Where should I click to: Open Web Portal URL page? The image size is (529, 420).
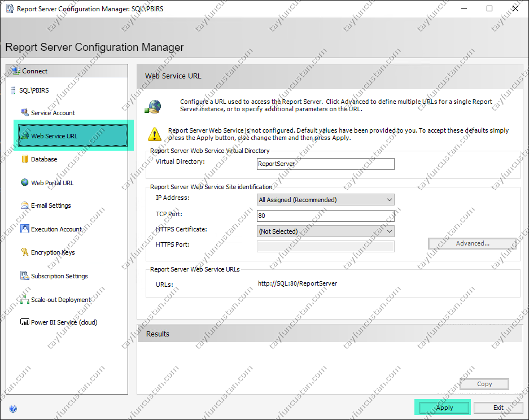coord(53,183)
